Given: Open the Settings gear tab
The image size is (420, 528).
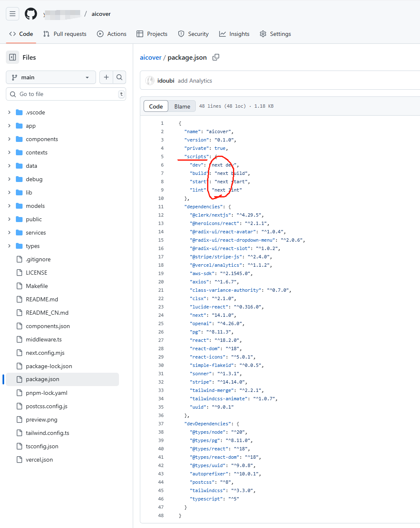Looking at the screenshot, I should coord(275,34).
